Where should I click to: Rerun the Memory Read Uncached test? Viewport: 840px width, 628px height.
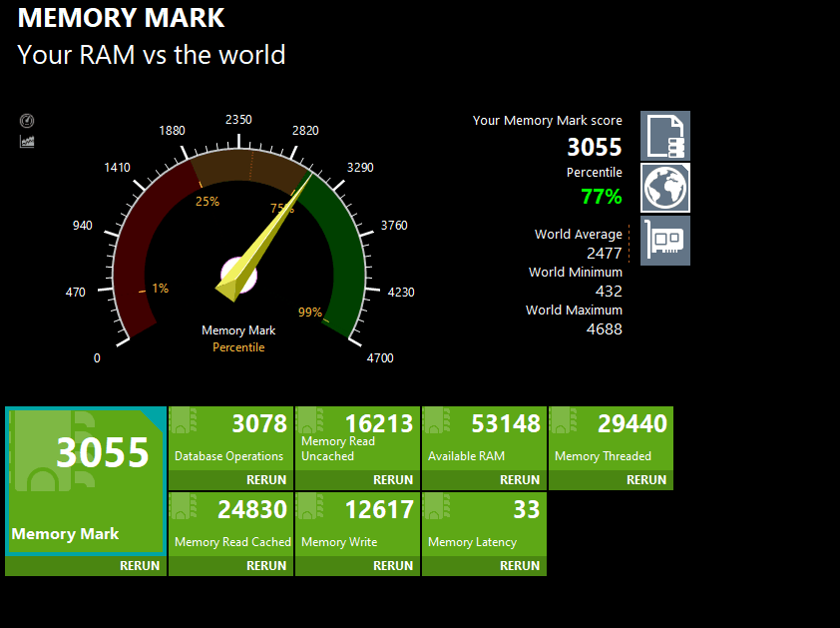pyautogui.click(x=392, y=480)
